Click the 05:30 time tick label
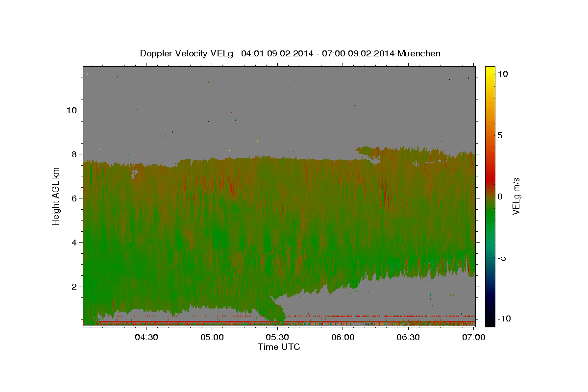The image size is (588, 392). point(277,337)
